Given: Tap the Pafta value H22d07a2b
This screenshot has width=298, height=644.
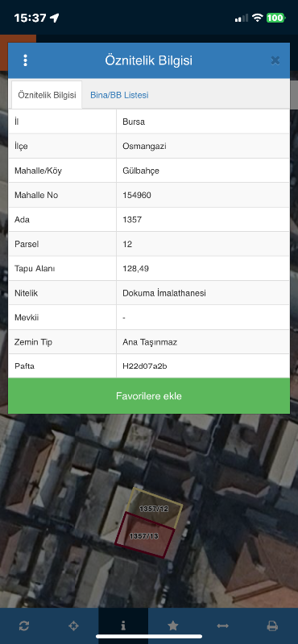Looking at the screenshot, I should pyautogui.click(x=145, y=366).
